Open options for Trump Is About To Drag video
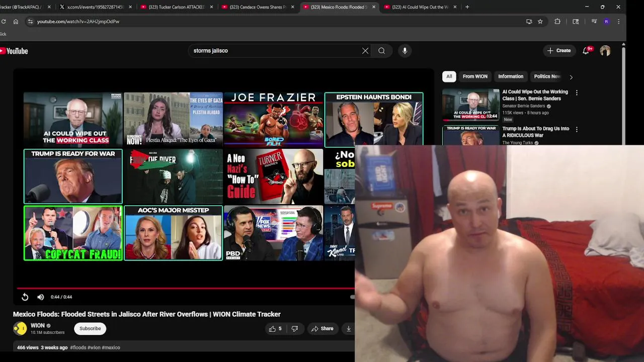644x362 pixels. coord(577,129)
